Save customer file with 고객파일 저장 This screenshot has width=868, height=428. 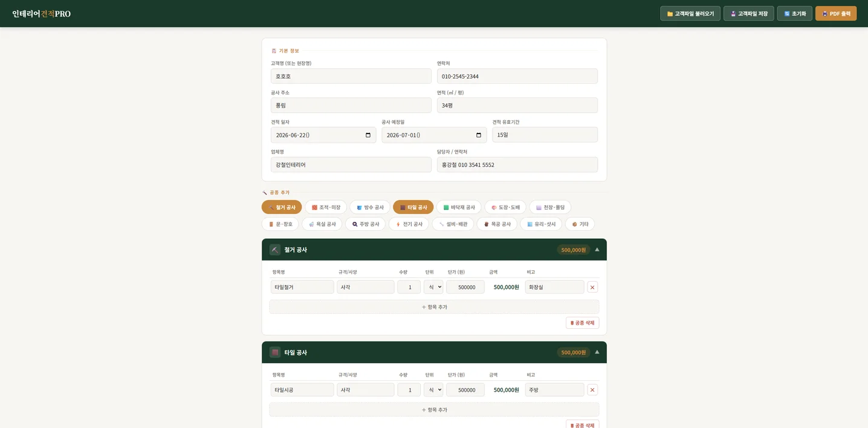pos(748,13)
